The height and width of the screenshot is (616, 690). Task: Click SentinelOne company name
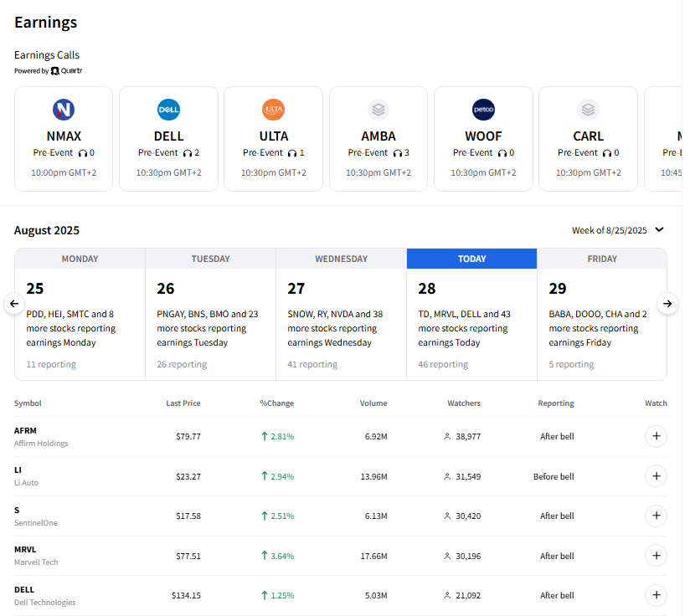click(36, 523)
